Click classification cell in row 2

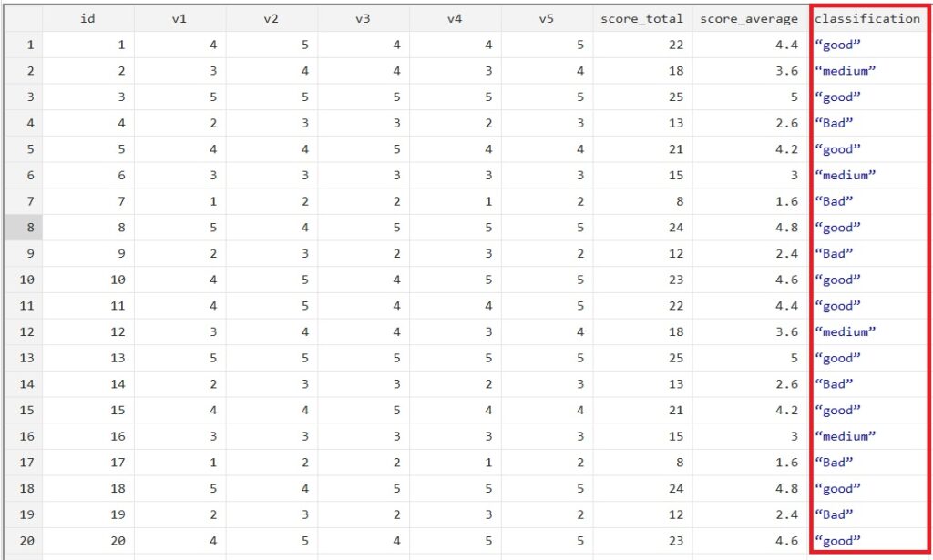pyautogui.click(x=866, y=71)
